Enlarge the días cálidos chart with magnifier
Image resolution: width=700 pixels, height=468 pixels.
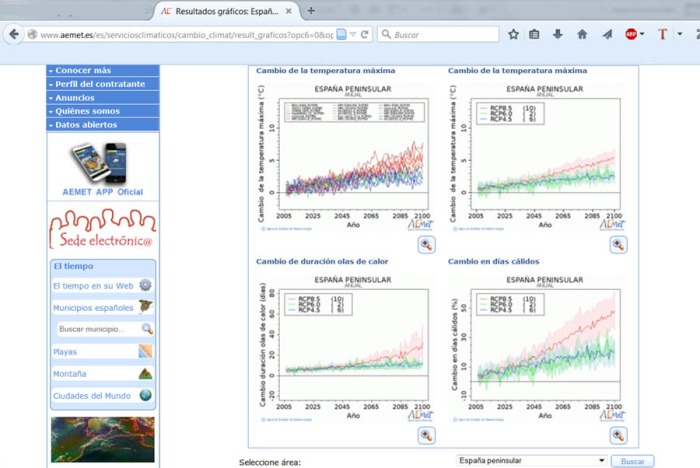pos(618,435)
